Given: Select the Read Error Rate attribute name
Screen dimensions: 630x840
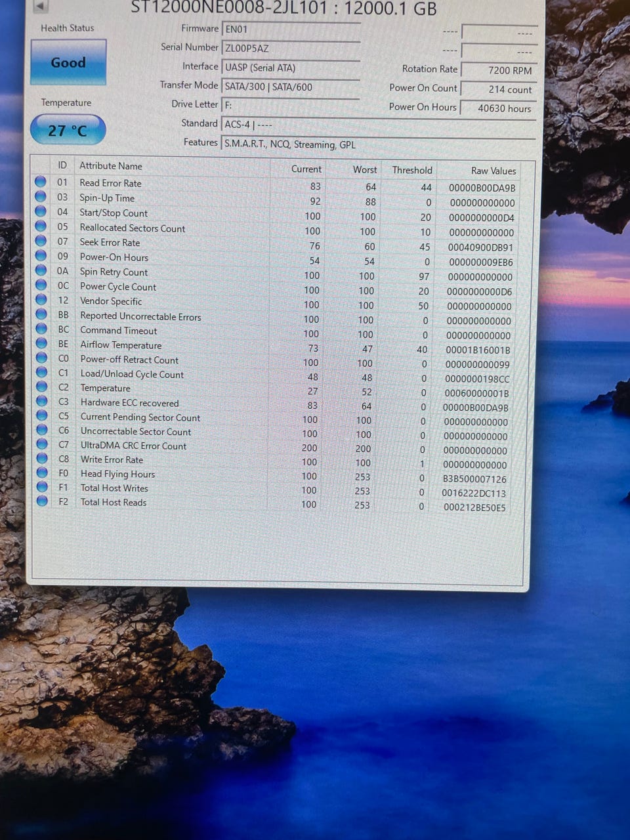Looking at the screenshot, I should pos(110,183).
